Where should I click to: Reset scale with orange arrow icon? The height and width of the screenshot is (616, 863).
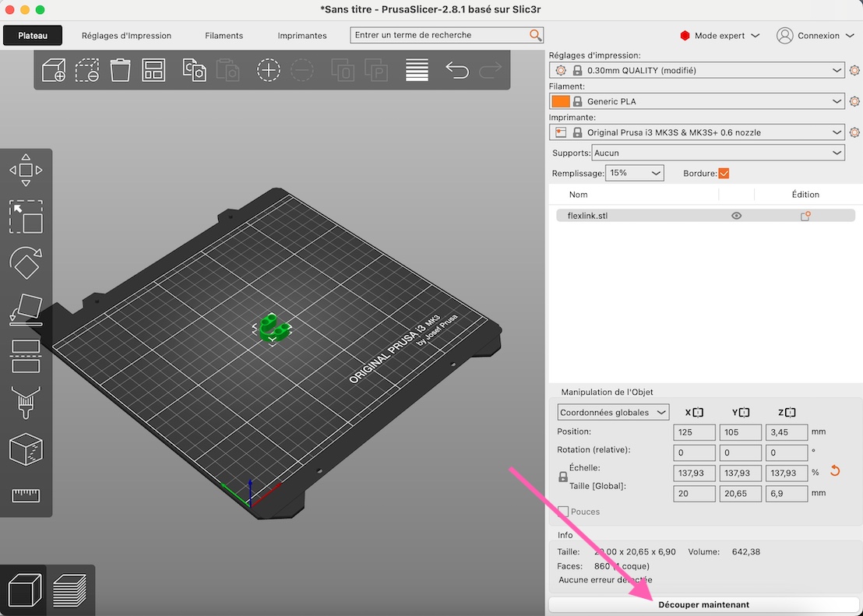coord(835,471)
